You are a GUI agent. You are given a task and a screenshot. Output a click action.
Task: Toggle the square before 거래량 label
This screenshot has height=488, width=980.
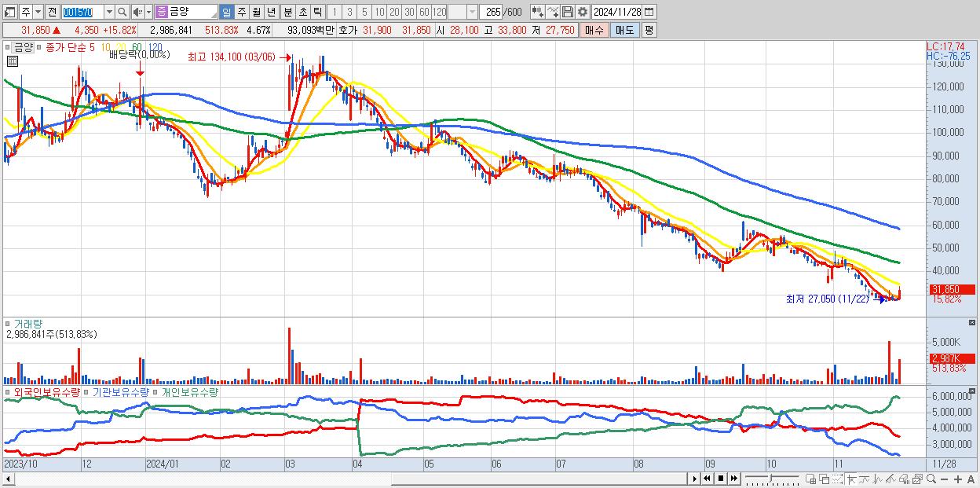8,324
